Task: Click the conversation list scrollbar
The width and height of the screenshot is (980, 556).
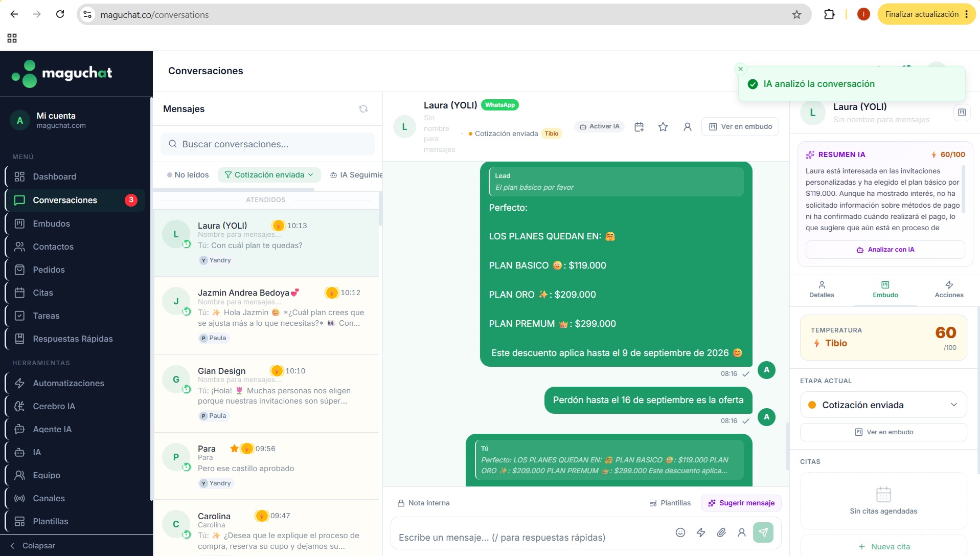Action: [x=380, y=209]
